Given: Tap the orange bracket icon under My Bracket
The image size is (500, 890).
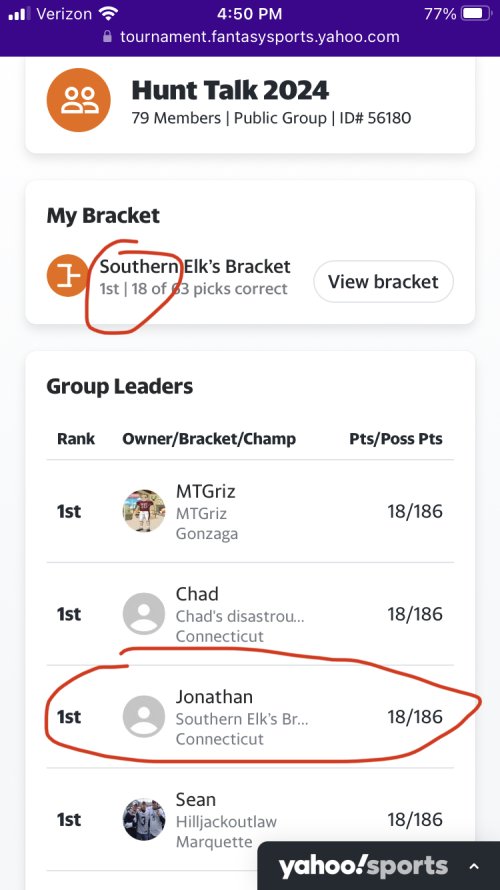Looking at the screenshot, I should tap(68, 275).
